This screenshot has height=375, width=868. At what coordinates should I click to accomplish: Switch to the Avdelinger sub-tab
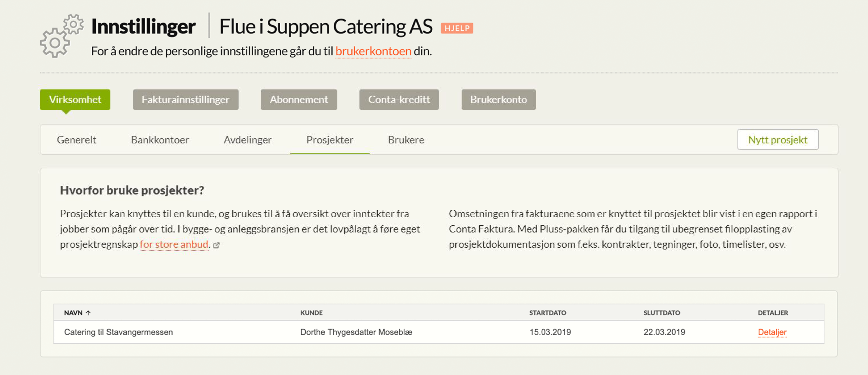point(247,139)
